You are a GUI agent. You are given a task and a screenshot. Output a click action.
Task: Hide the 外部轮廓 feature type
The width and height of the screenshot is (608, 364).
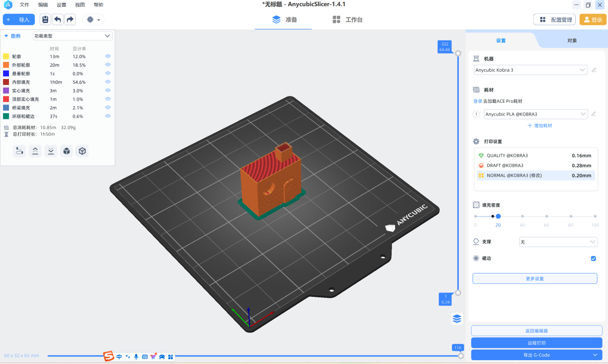[108, 65]
